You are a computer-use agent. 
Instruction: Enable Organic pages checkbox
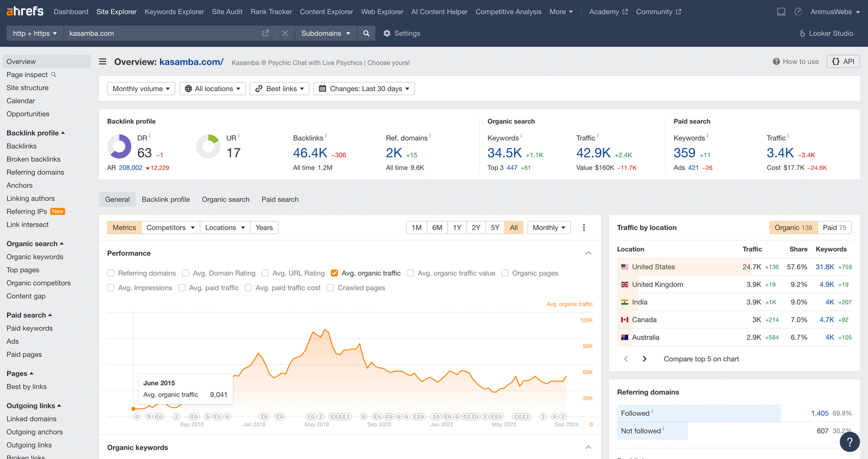505,273
